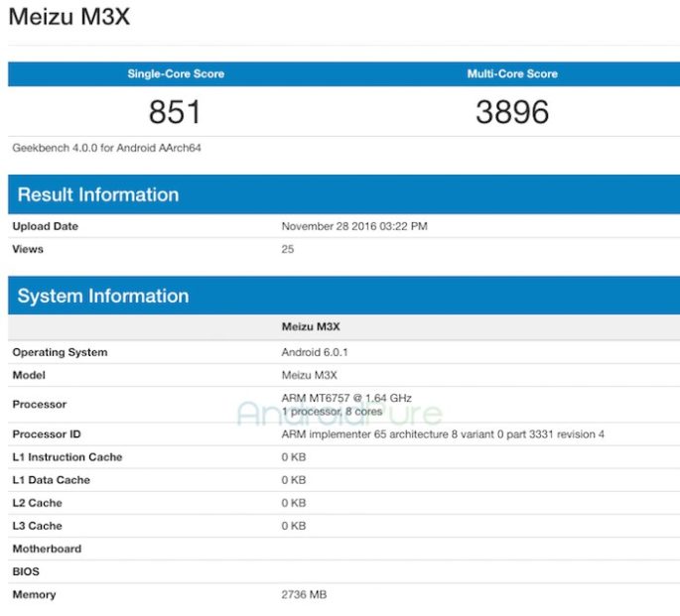Click the Meizu M3X page title
Screen dimensions: 680x616
tap(68, 18)
